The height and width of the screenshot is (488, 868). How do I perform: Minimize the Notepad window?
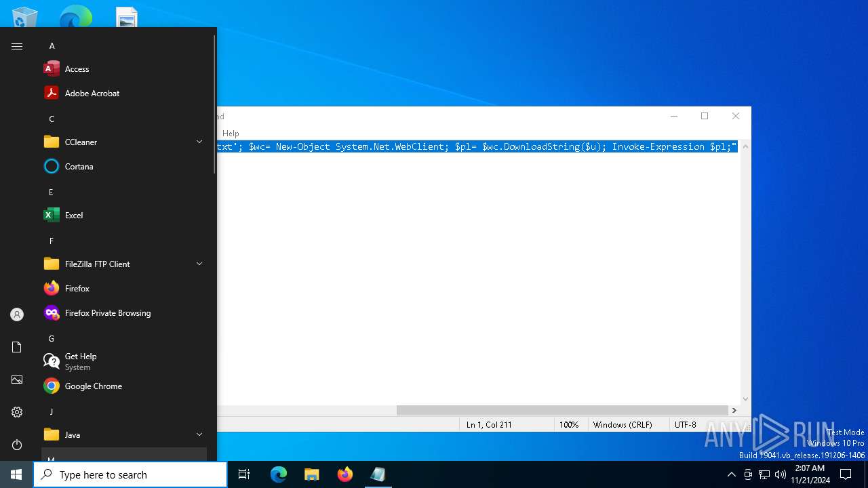pos(674,116)
